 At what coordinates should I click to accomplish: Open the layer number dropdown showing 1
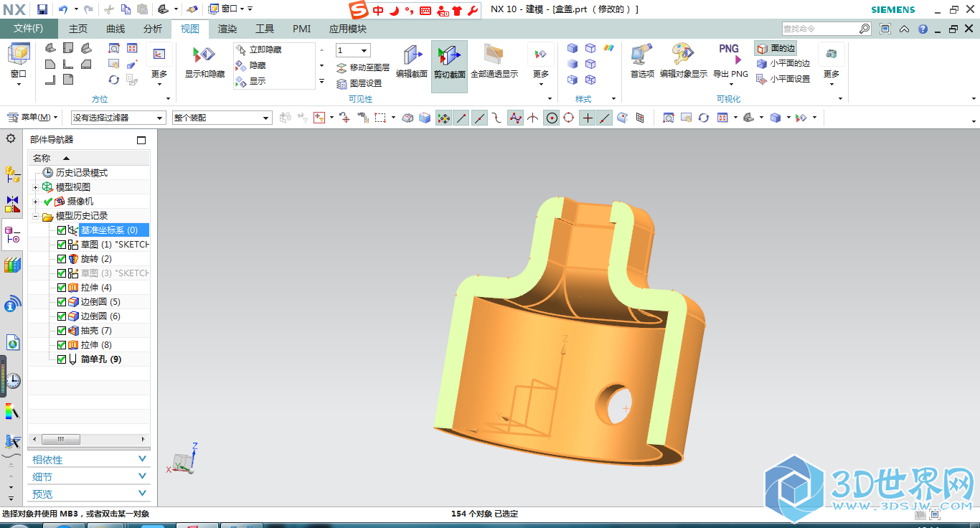(353, 50)
